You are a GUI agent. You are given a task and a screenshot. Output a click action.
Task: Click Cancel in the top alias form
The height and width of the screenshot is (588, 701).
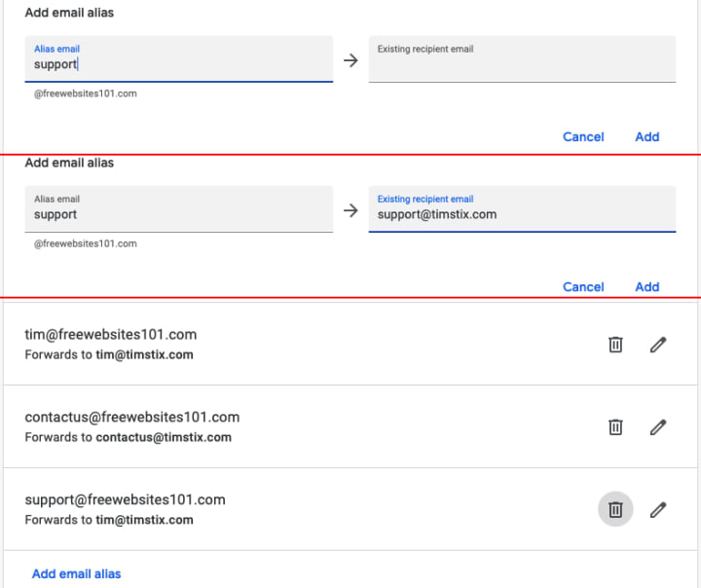[x=583, y=137]
